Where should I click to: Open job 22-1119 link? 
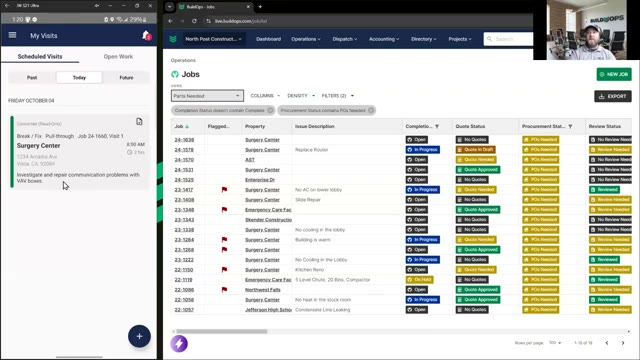tap(183, 280)
